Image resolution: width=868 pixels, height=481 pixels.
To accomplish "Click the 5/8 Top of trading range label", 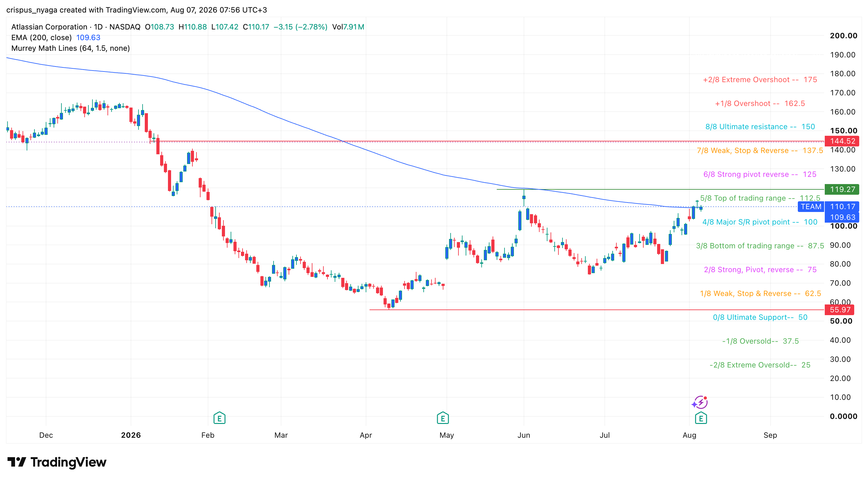I will coord(760,198).
